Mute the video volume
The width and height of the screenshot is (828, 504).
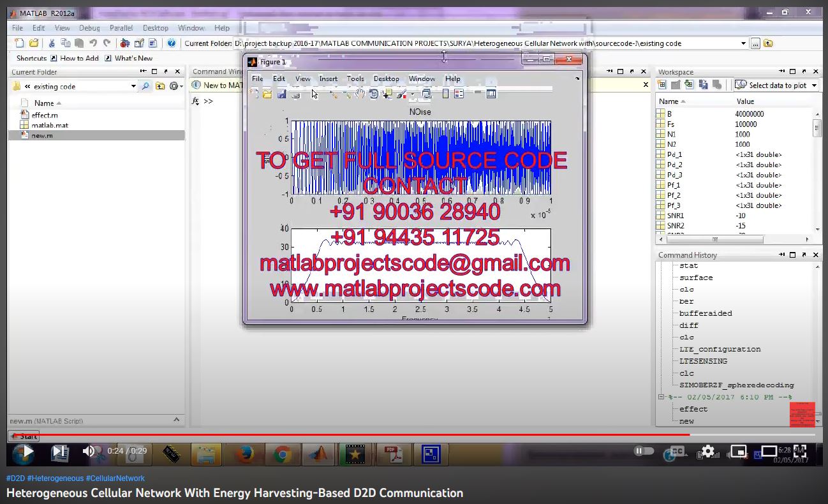point(89,452)
